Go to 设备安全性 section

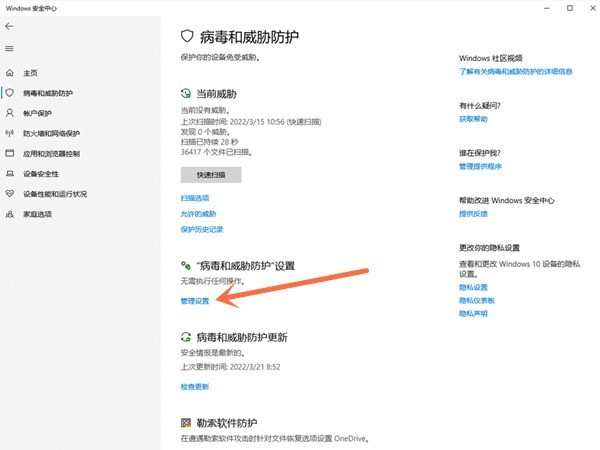pos(41,174)
